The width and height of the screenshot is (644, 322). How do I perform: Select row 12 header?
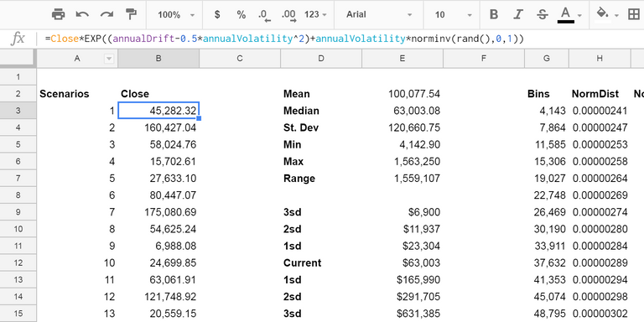point(18,262)
